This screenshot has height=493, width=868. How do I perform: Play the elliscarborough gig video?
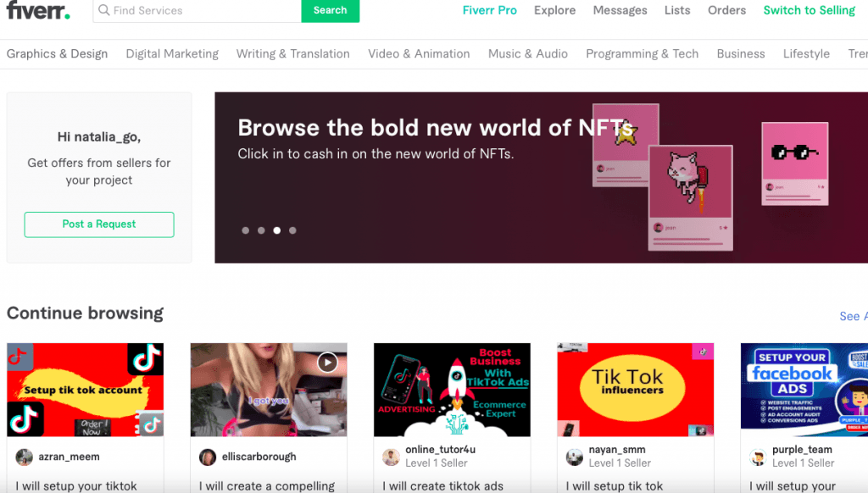pyautogui.click(x=327, y=363)
